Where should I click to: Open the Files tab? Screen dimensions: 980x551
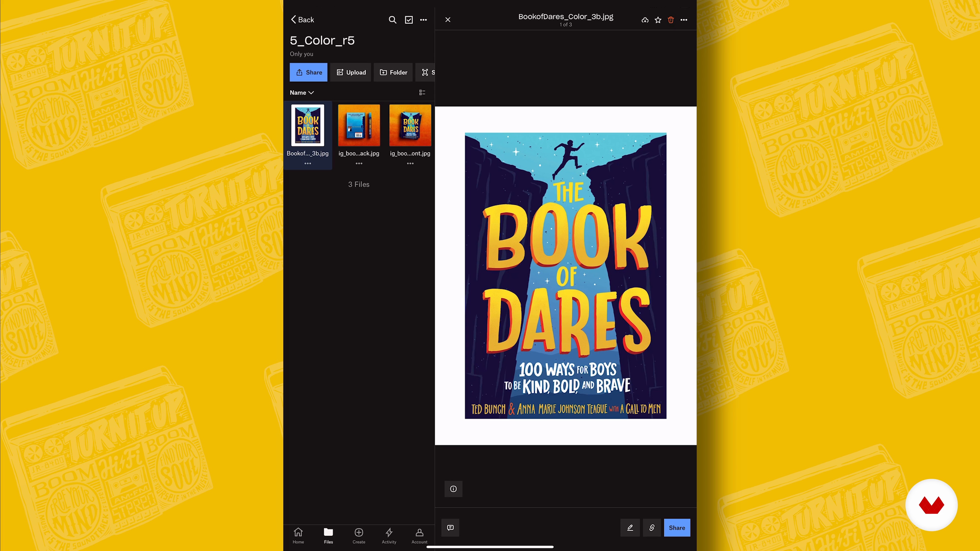point(328,536)
